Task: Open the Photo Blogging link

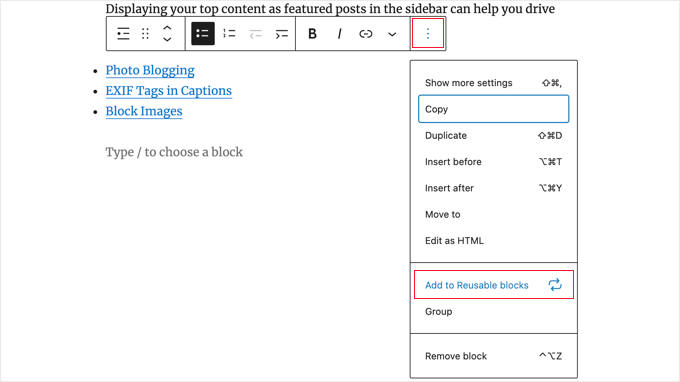Action: point(150,70)
